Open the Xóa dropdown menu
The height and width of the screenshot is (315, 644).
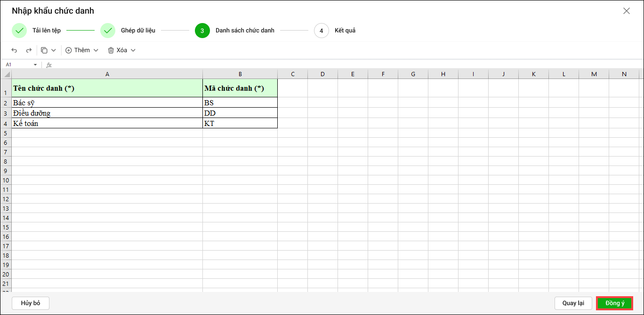tap(122, 50)
